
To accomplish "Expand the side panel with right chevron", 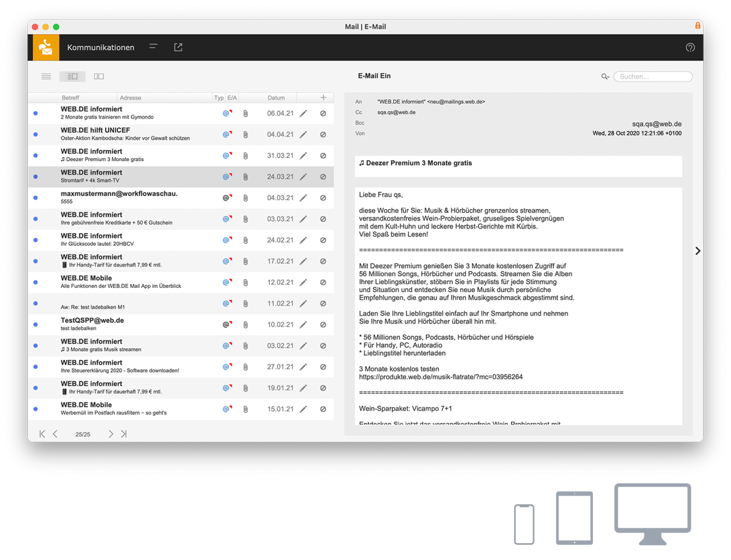I will (x=698, y=251).
